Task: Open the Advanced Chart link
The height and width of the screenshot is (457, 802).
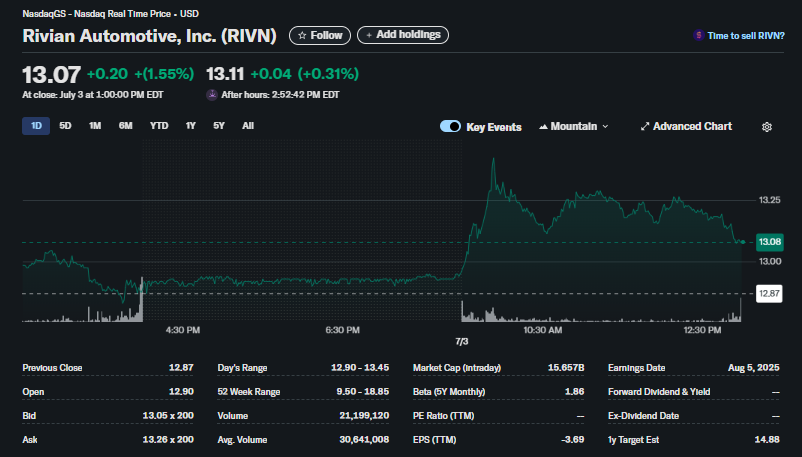Action: (686, 126)
